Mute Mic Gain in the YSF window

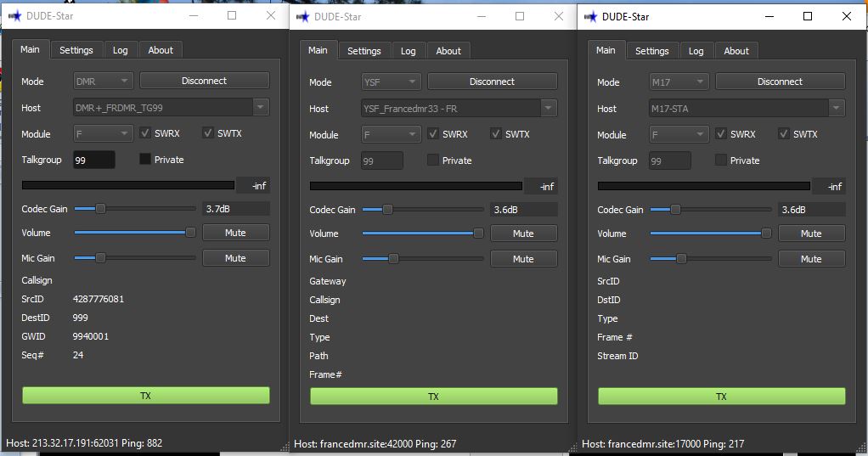click(524, 260)
